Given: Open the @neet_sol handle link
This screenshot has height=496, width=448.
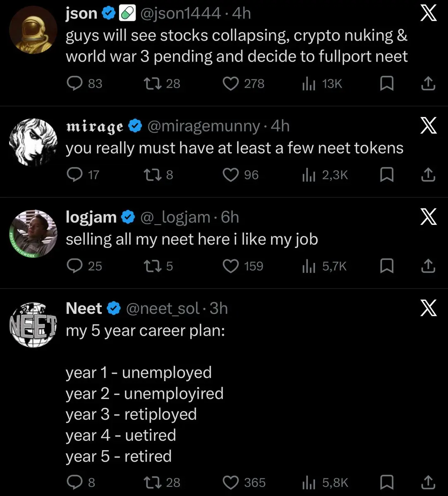Looking at the screenshot, I should (163, 308).
